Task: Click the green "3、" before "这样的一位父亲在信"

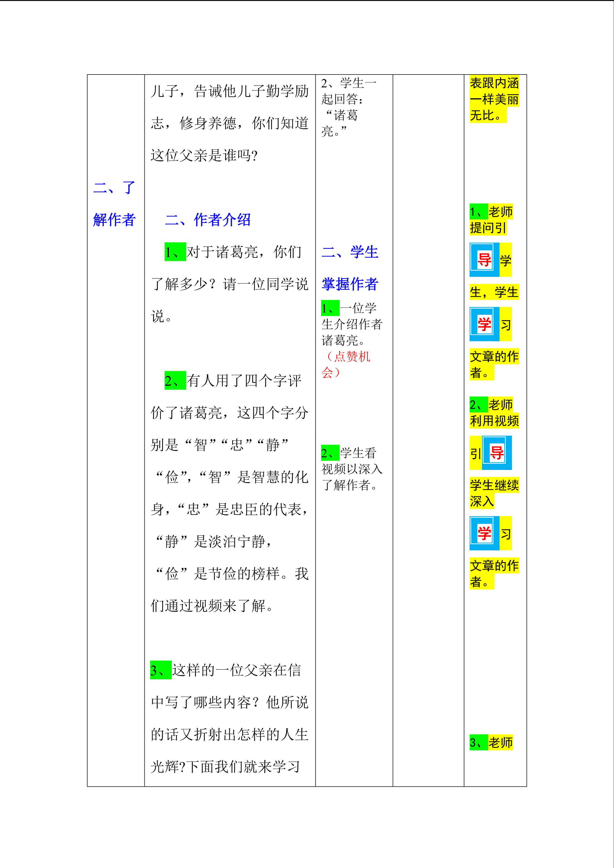Action: click(161, 670)
